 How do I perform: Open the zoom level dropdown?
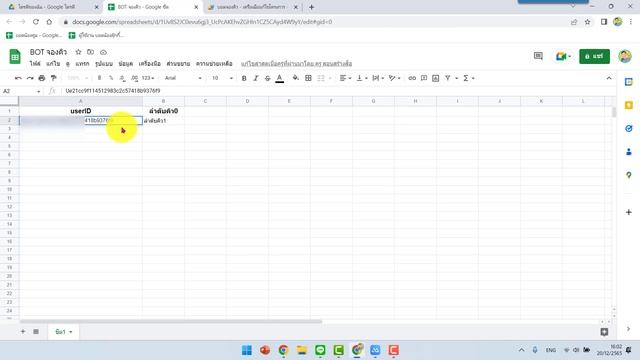(x=78, y=78)
